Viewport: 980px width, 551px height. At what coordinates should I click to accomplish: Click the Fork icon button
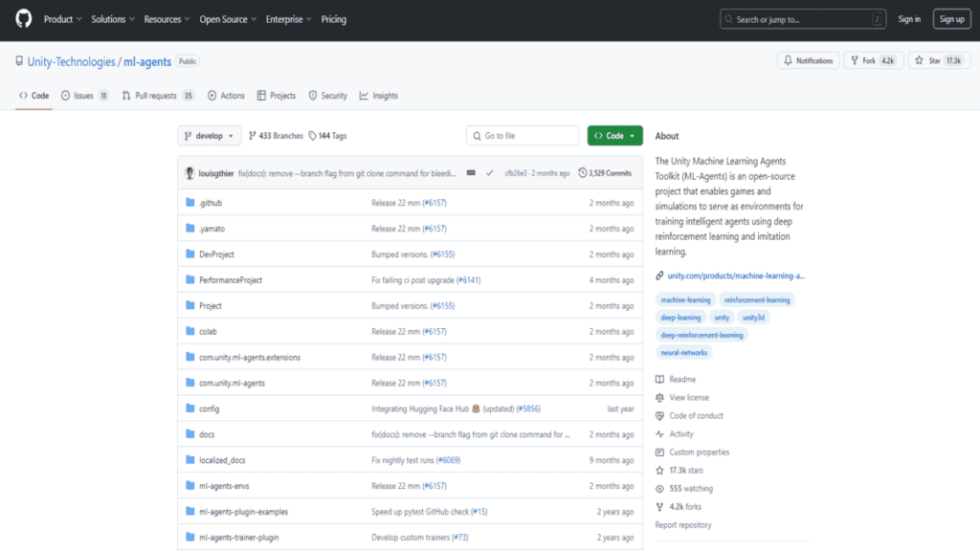855,60
